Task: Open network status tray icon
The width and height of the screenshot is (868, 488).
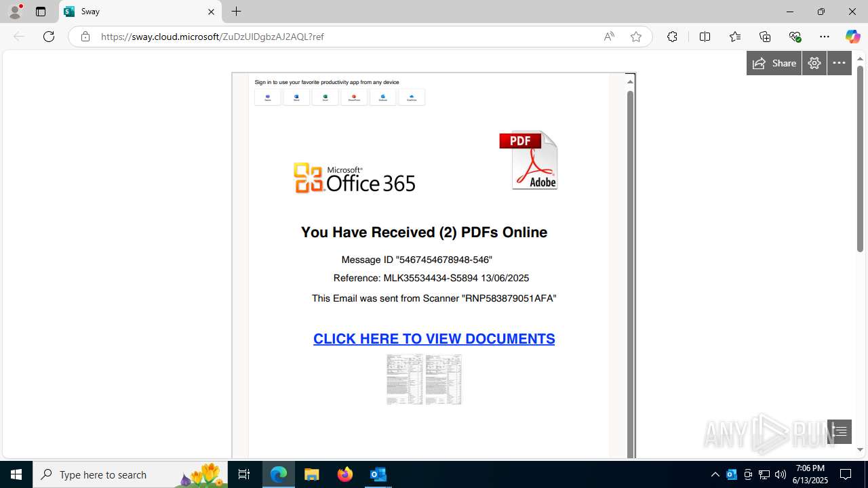Action: click(x=764, y=474)
